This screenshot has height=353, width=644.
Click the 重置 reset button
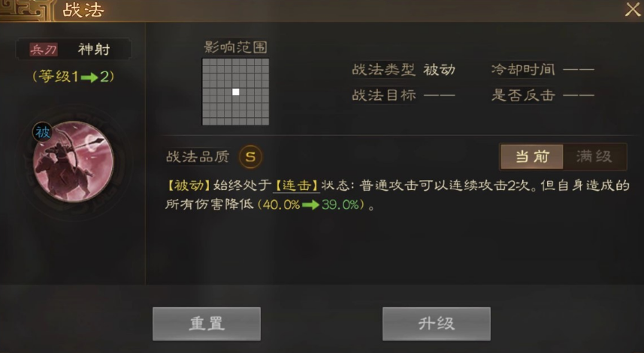tap(207, 324)
